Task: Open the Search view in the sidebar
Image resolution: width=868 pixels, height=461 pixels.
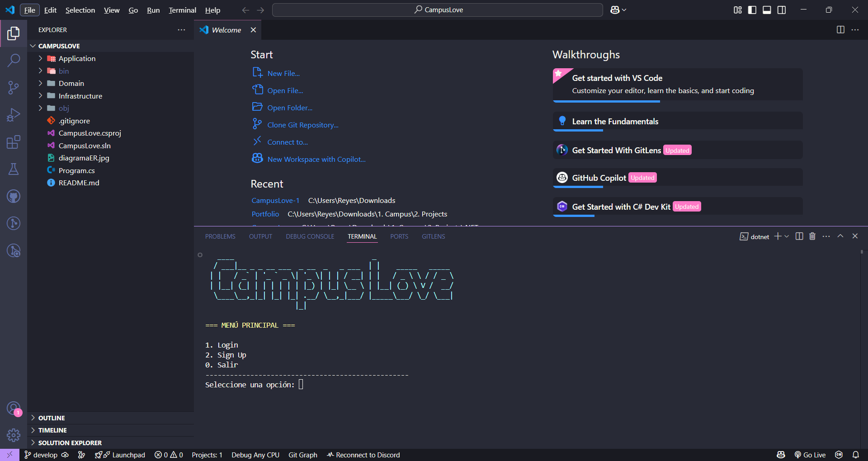Action: point(14,60)
